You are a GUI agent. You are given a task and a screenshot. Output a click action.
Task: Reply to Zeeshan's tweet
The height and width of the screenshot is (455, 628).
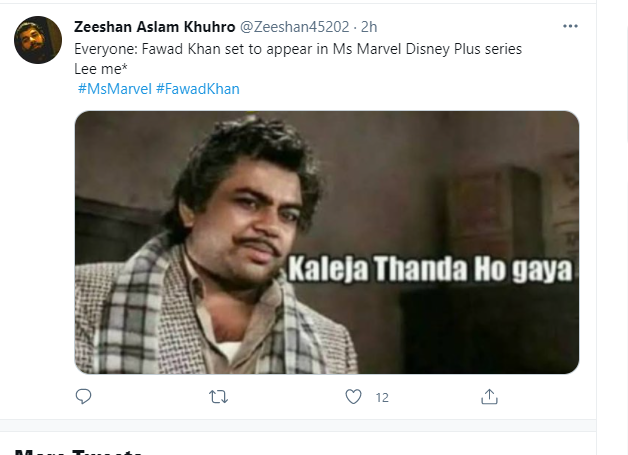84,397
